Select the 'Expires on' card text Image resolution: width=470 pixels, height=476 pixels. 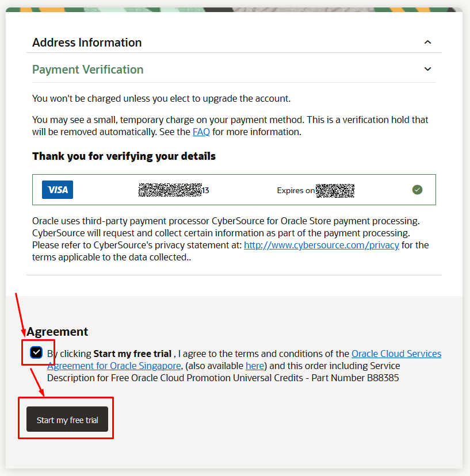click(x=296, y=190)
